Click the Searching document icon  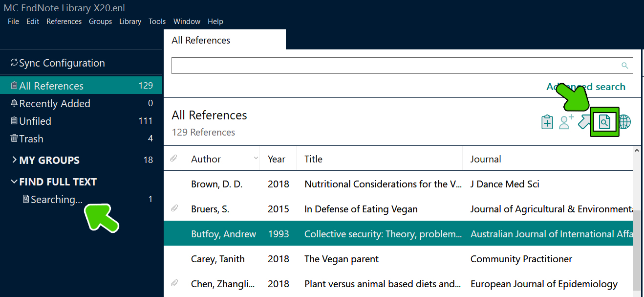pyautogui.click(x=26, y=199)
